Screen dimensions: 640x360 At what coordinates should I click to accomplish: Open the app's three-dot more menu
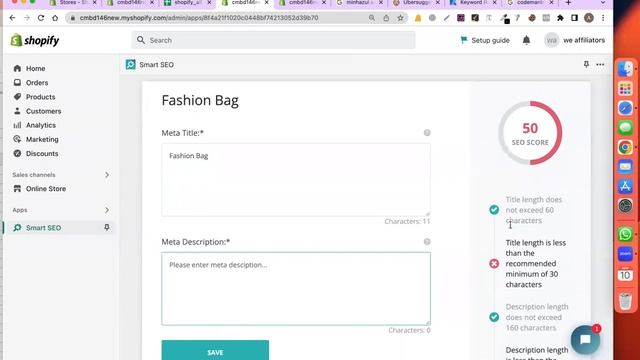(x=600, y=64)
